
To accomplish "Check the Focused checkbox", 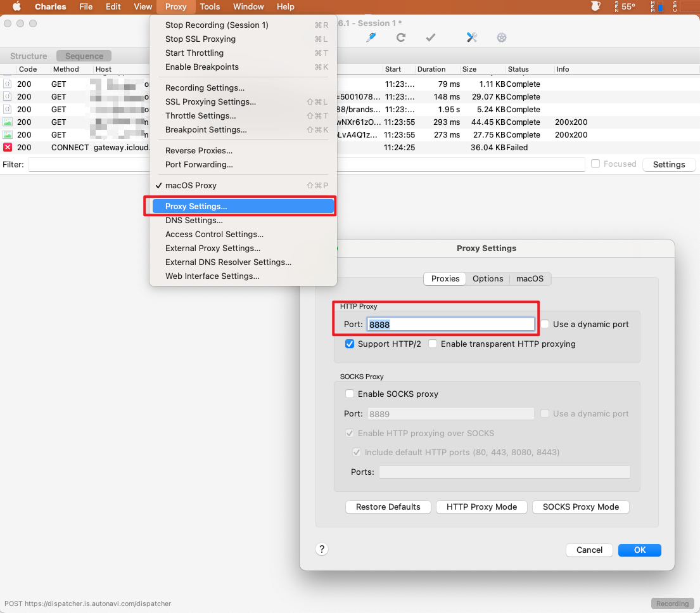I will pos(595,164).
